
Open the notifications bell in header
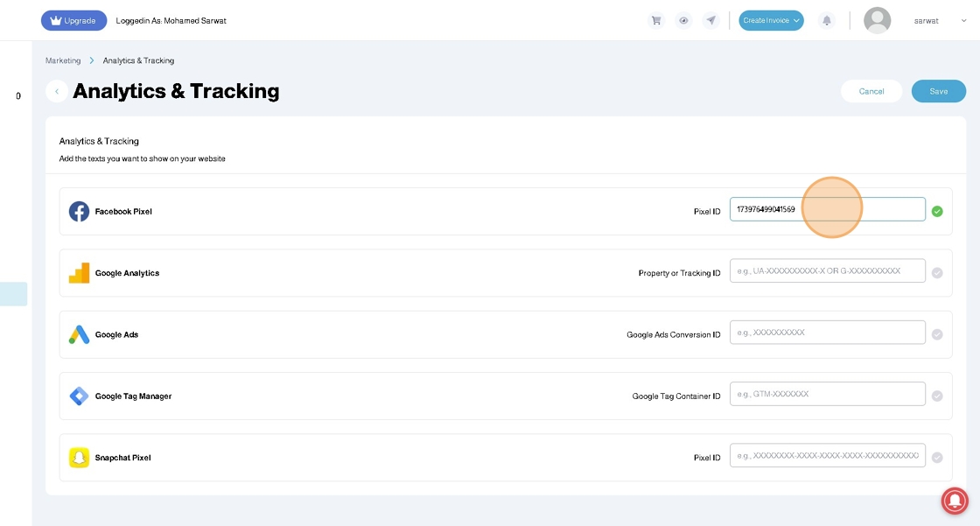tap(826, 20)
